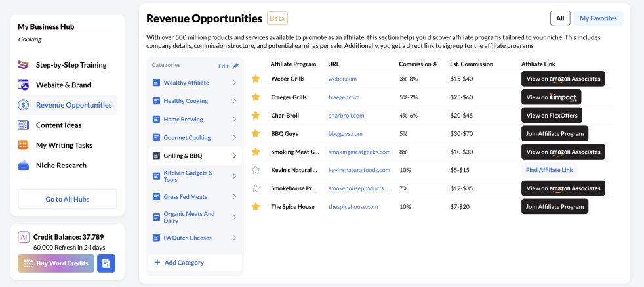Click View on FlexOffers button
This screenshot has height=287, width=644.
click(552, 115)
